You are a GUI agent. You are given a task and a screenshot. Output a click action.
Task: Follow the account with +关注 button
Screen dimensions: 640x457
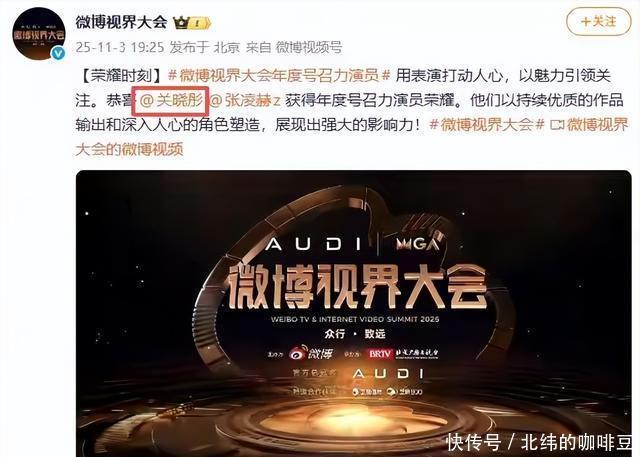pos(598,22)
